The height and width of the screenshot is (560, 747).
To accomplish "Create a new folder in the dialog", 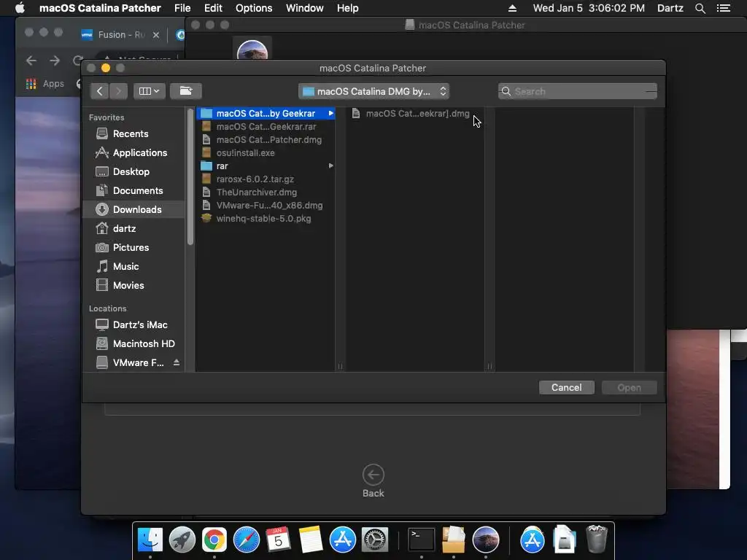I will click(x=186, y=91).
